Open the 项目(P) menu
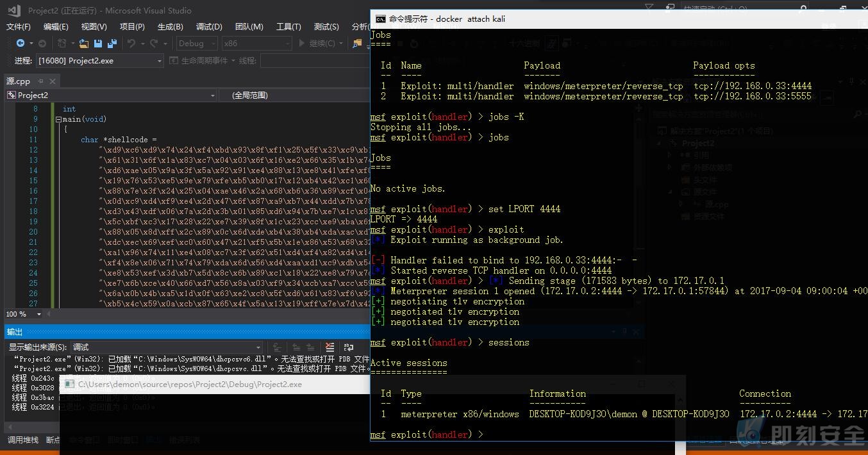 click(132, 26)
